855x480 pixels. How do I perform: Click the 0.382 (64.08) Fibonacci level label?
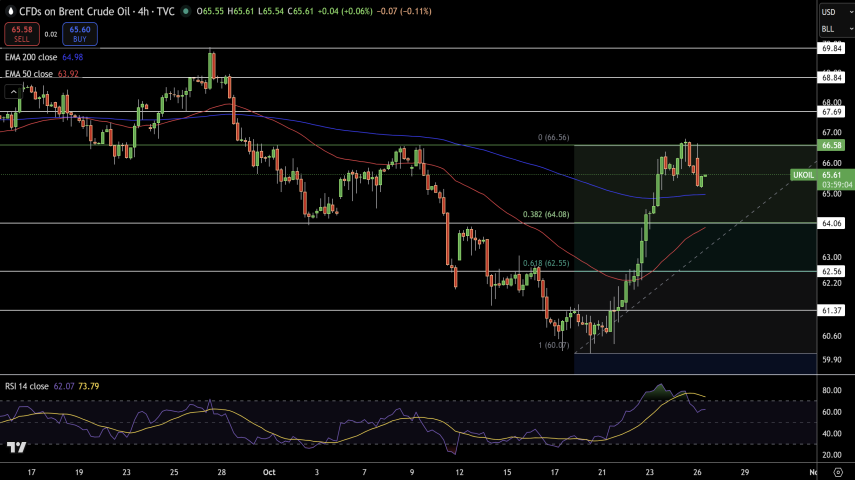546,214
